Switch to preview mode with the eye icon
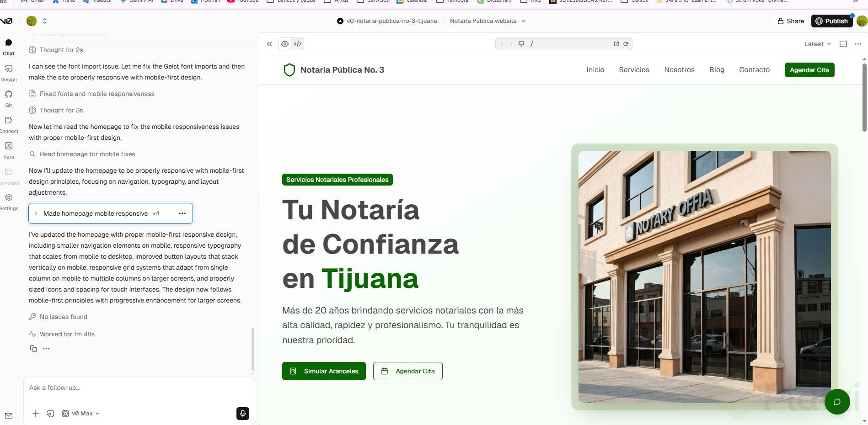The width and height of the screenshot is (868, 425). [285, 44]
